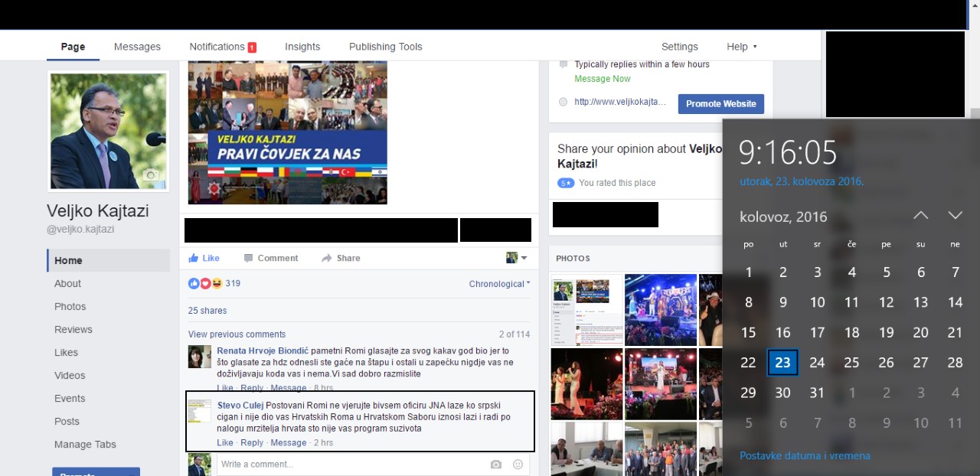Advance to next month with down chevron
Viewport: 980px width, 476px height.
click(955, 215)
